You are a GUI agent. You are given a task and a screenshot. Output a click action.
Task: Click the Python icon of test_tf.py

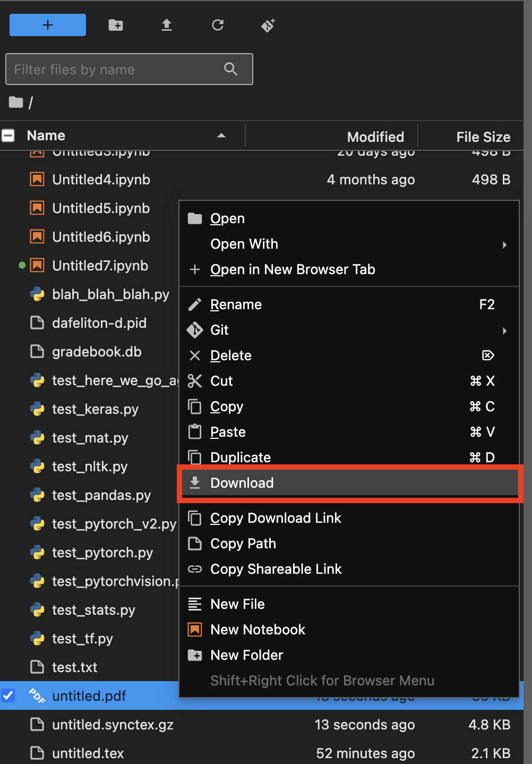click(37, 638)
